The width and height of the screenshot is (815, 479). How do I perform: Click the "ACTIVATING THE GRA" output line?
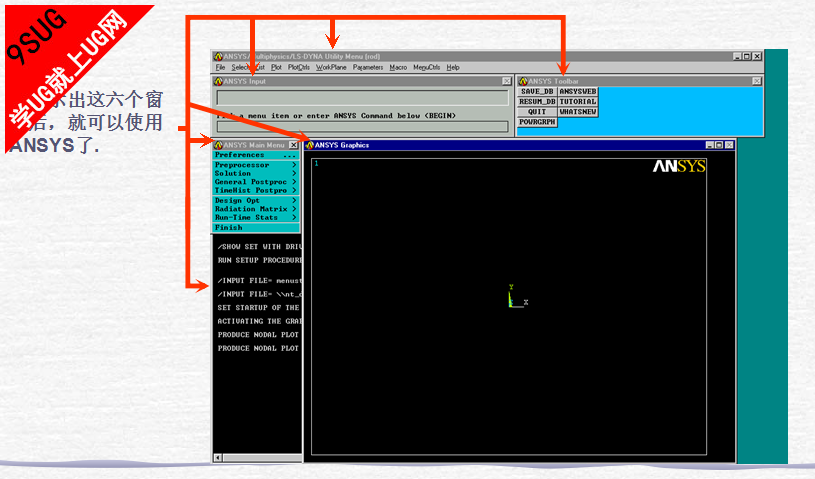pos(259,321)
